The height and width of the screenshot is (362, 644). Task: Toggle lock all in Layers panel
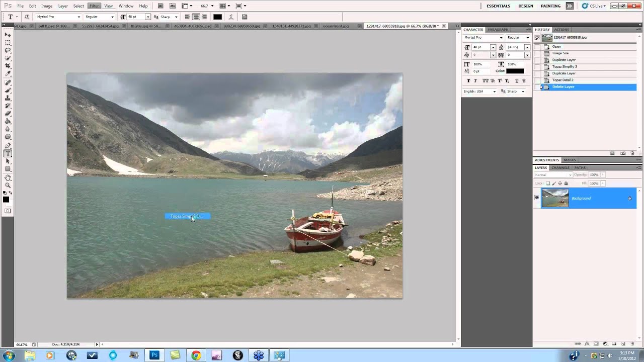tap(566, 184)
